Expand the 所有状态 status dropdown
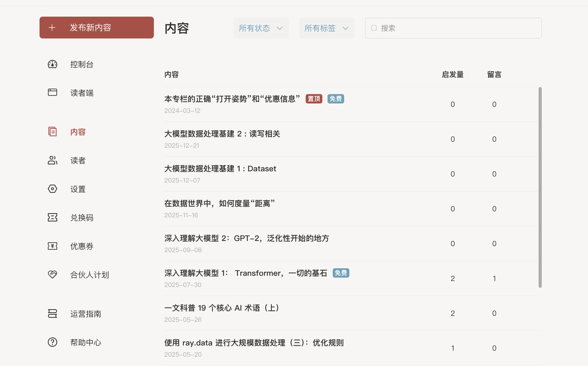The height and width of the screenshot is (366, 588). (x=261, y=28)
